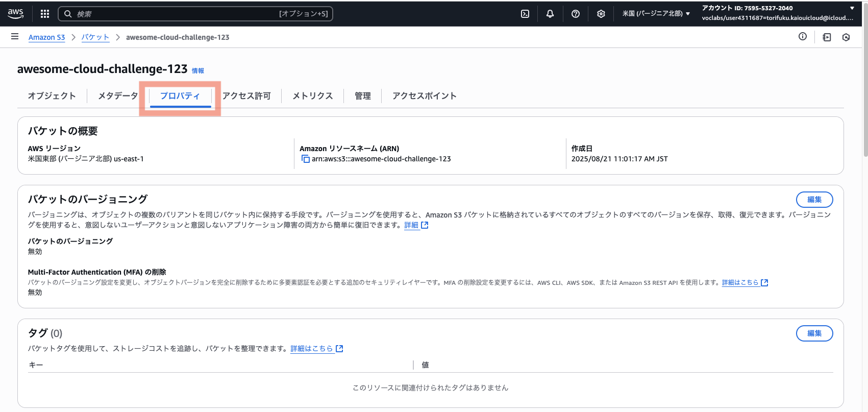Open the help question mark menu
The height and width of the screenshot is (412, 868).
pyautogui.click(x=576, y=14)
